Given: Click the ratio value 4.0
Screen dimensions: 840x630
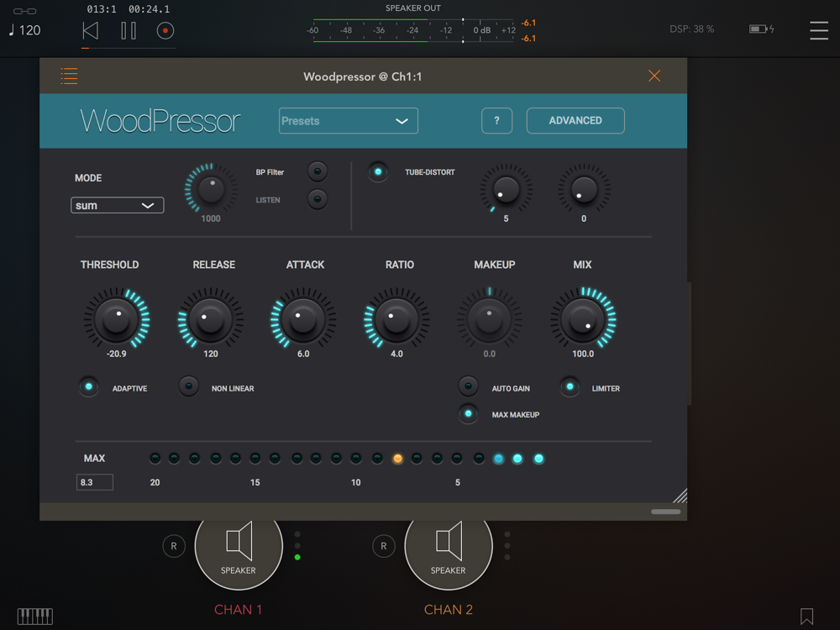Looking at the screenshot, I should click(x=396, y=354).
